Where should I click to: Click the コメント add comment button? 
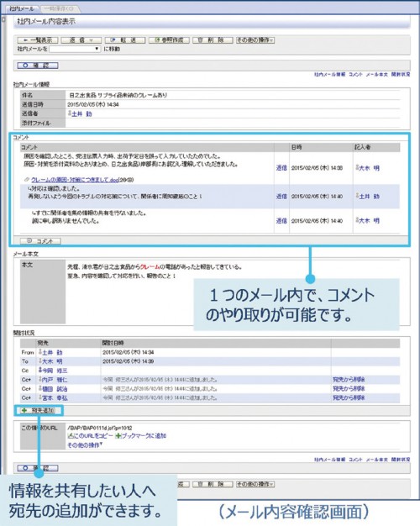(40, 241)
